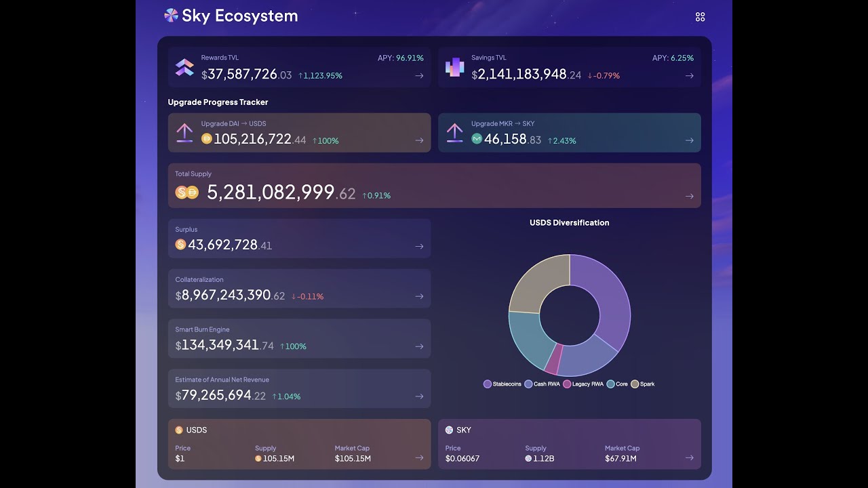Click the Rewards APY: 96.91% text

401,58
